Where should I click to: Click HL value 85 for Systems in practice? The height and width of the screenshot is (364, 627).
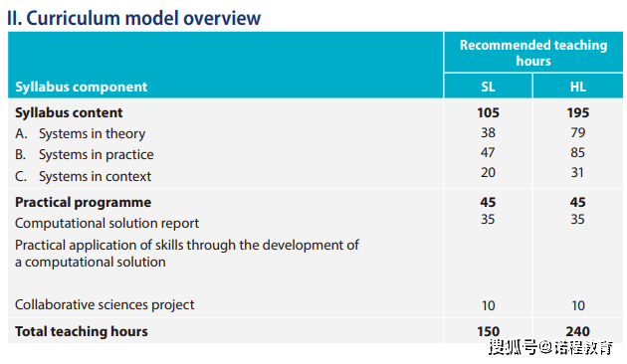coord(578,152)
